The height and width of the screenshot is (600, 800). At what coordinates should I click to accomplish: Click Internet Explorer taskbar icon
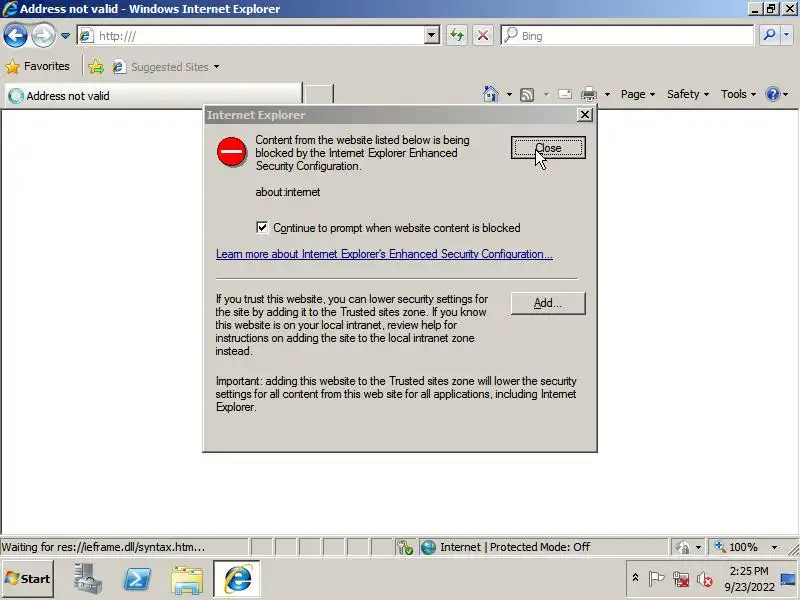(237, 579)
